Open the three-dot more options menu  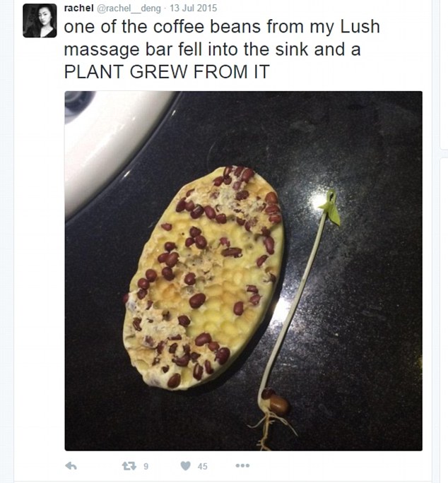[x=242, y=465]
